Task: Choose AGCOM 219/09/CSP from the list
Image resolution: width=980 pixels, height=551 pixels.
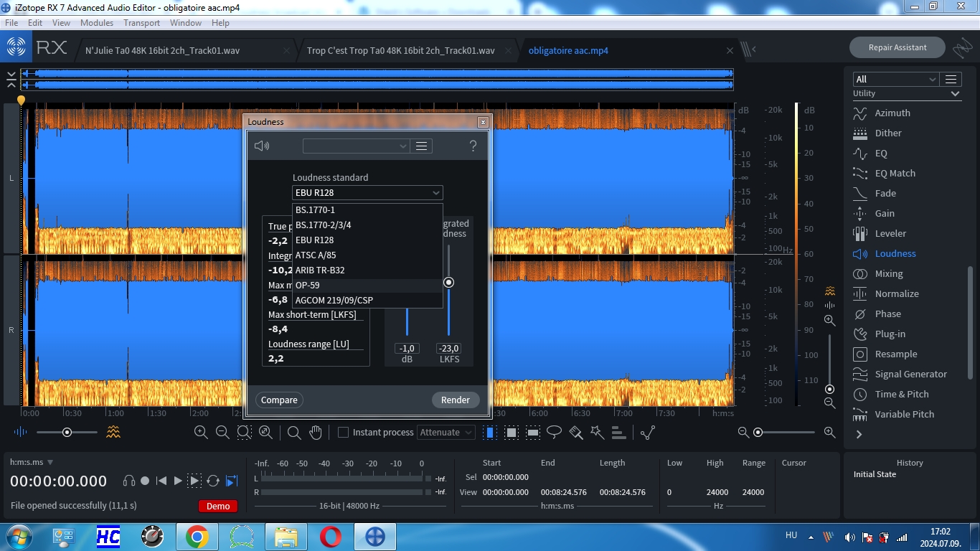Action: pyautogui.click(x=367, y=300)
